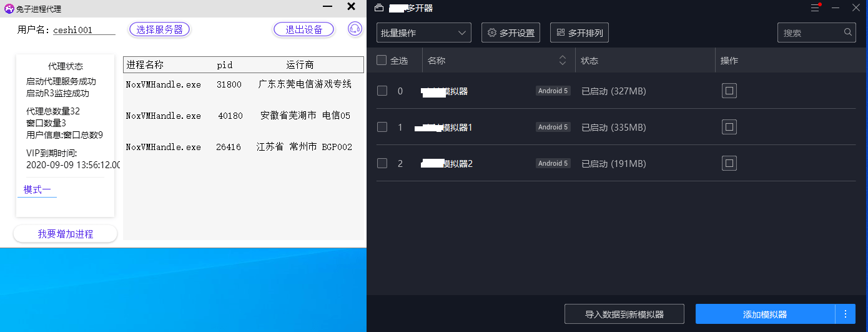Image resolution: width=868 pixels, height=332 pixels.
Task: Click the rabbit proxy app logo icon
Action: pyautogui.click(x=9, y=9)
